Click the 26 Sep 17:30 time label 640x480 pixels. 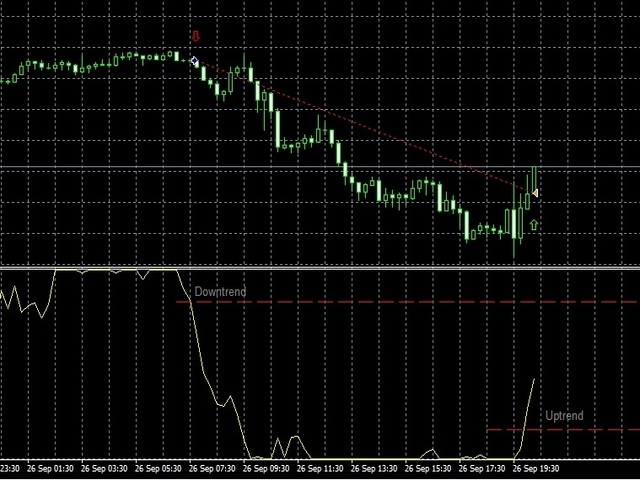[x=482, y=469]
